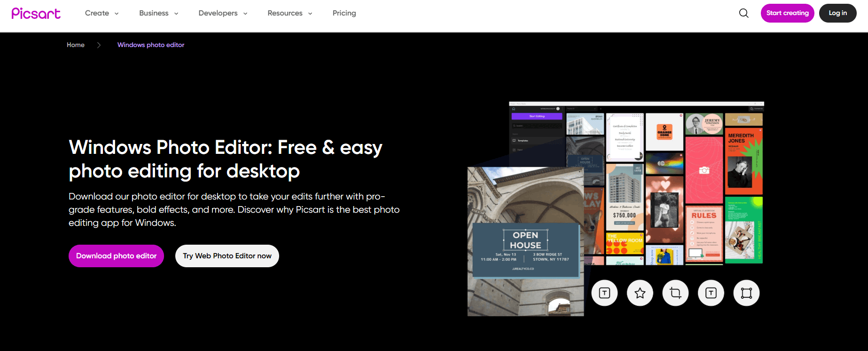Click the breadcrumb separator chevron after Home

coord(99,45)
